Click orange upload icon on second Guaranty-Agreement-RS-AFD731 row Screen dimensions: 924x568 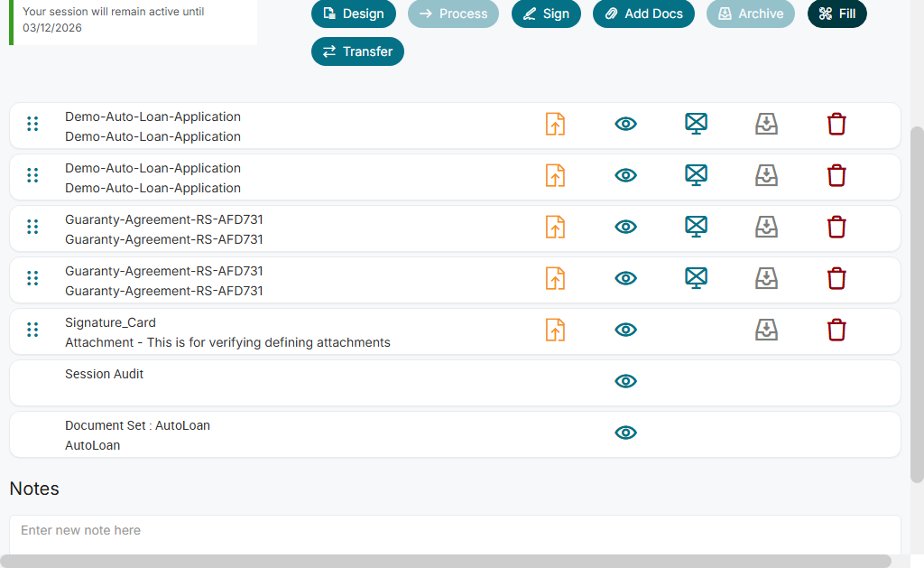coord(555,278)
